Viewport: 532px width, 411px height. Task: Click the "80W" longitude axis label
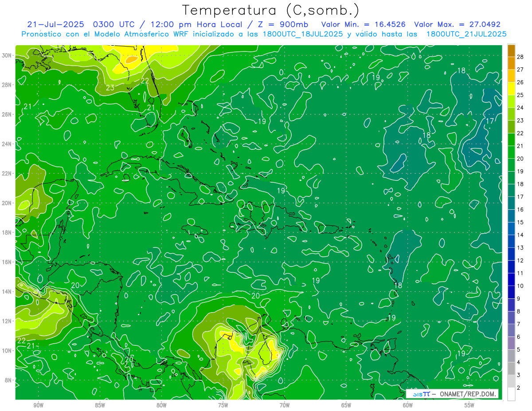coord(161,405)
